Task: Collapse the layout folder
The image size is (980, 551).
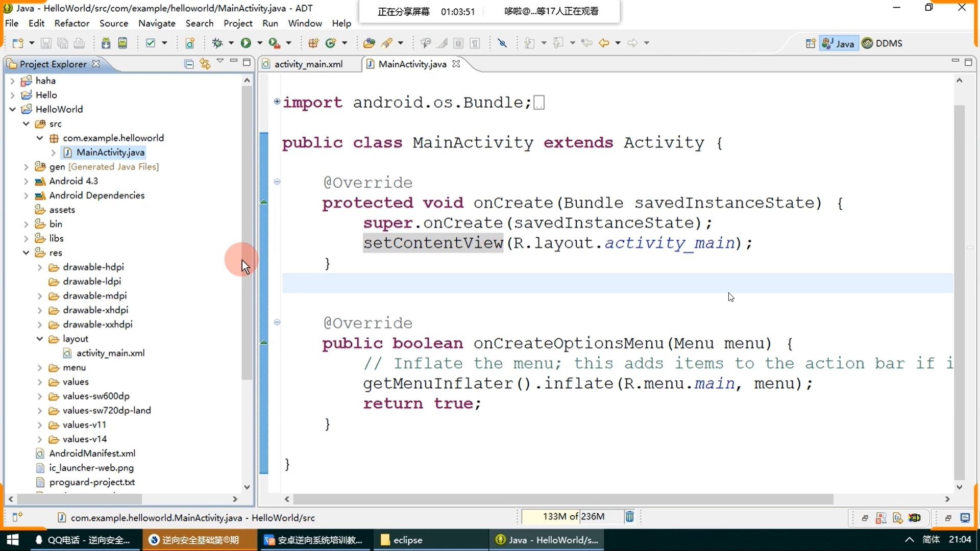Action: 40,339
